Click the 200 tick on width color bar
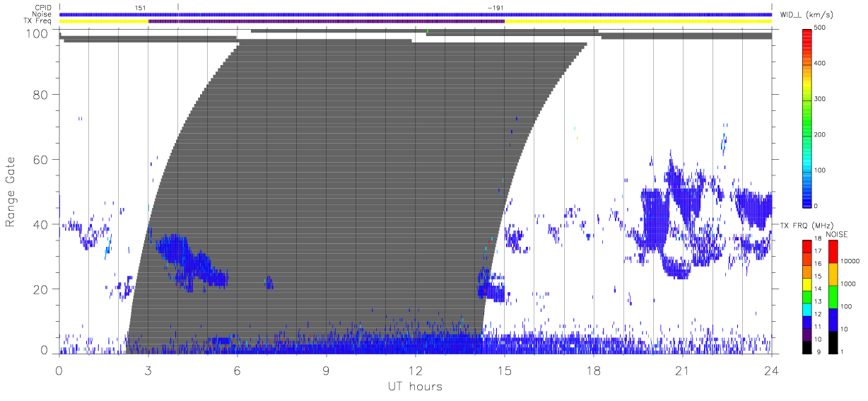 (821, 134)
